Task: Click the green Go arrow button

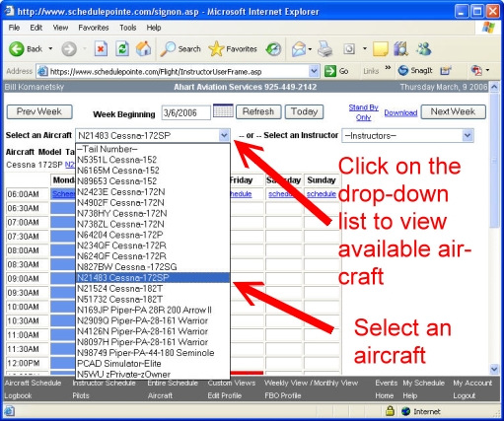Action: [330, 71]
